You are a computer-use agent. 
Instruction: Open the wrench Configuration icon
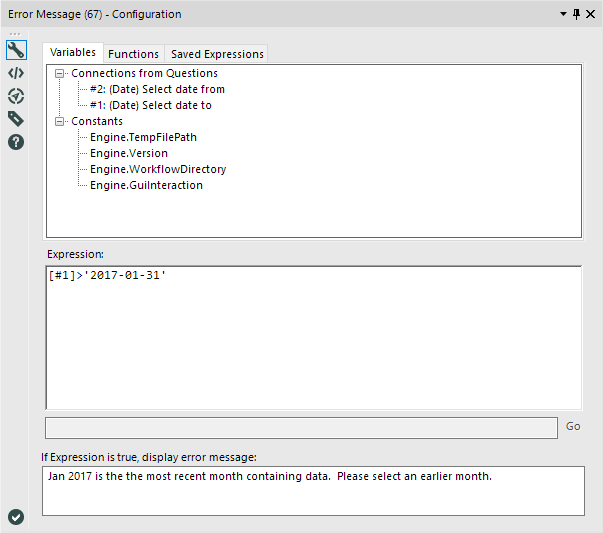coord(16,51)
